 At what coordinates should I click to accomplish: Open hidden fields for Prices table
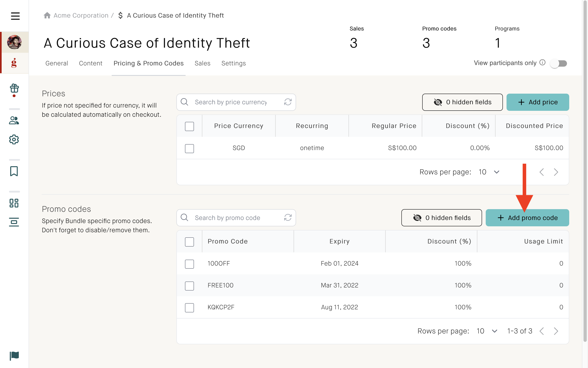coord(462,102)
